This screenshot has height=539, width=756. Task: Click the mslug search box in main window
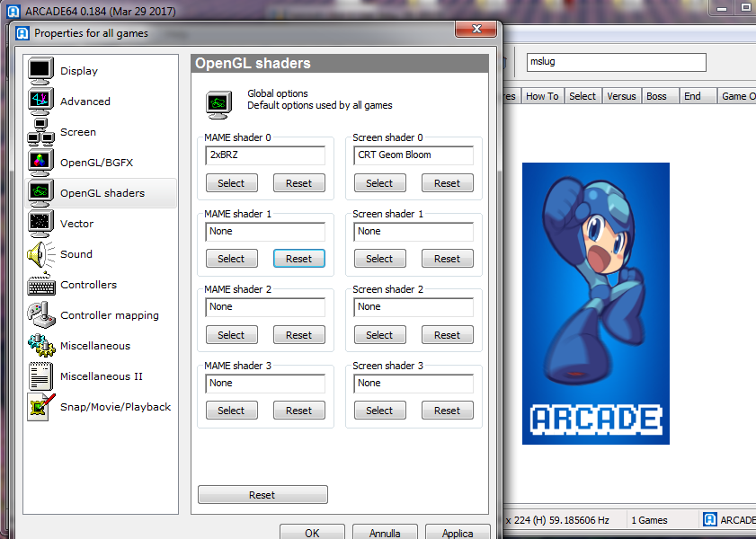tap(616, 62)
